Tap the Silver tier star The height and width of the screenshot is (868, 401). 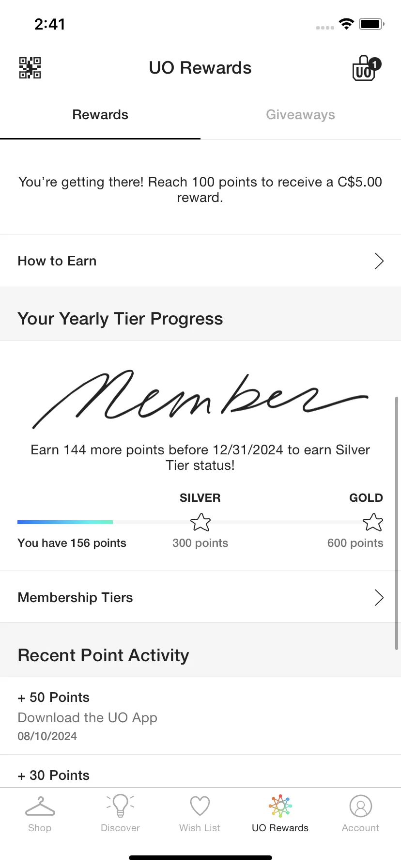(200, 522)
